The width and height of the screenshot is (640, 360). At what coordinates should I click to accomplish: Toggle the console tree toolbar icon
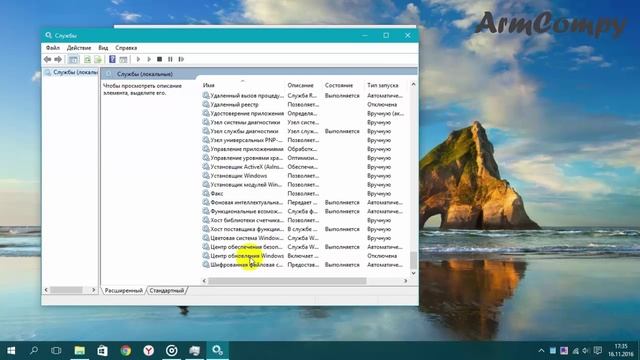[x=73, y=60]
